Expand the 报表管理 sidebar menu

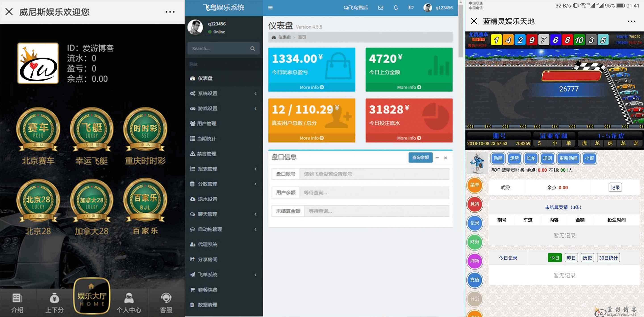tap(223, 169)
